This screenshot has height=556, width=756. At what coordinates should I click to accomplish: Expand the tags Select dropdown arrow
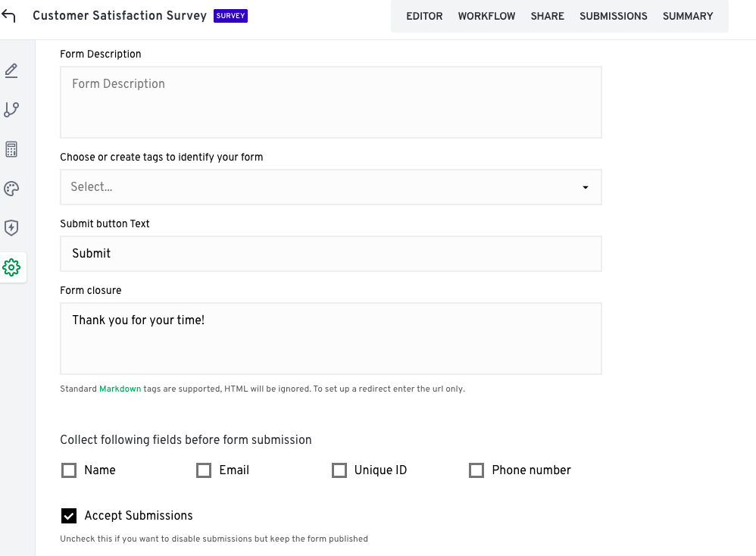point(585,187)
